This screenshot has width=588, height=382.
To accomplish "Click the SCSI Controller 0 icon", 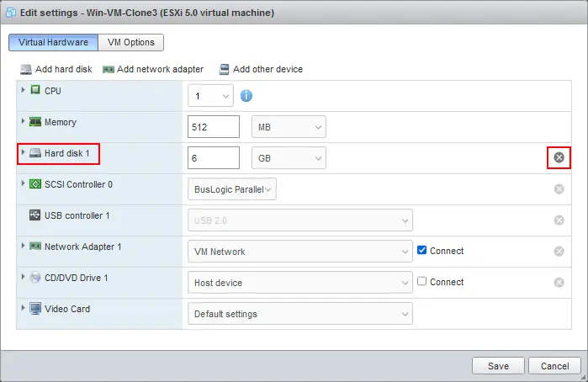I will tap(35, 184).
